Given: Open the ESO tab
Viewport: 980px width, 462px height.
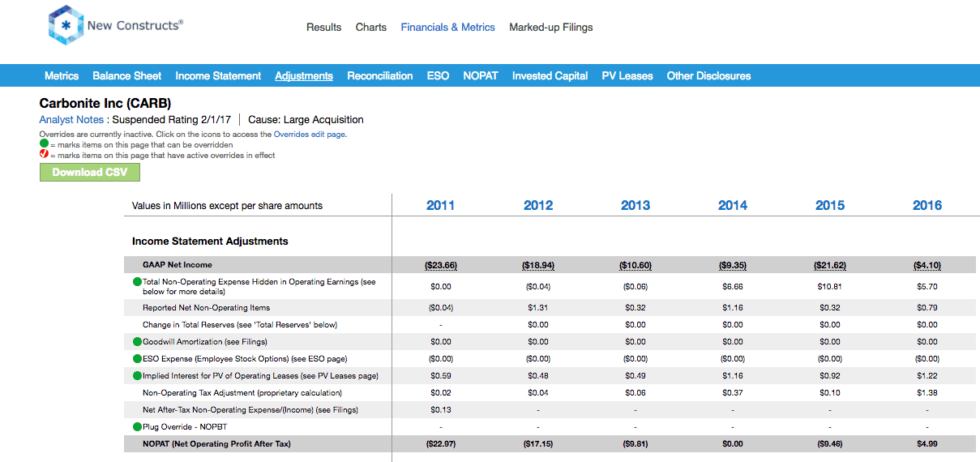Looking at the screenshot, I should tap(438, 75).
